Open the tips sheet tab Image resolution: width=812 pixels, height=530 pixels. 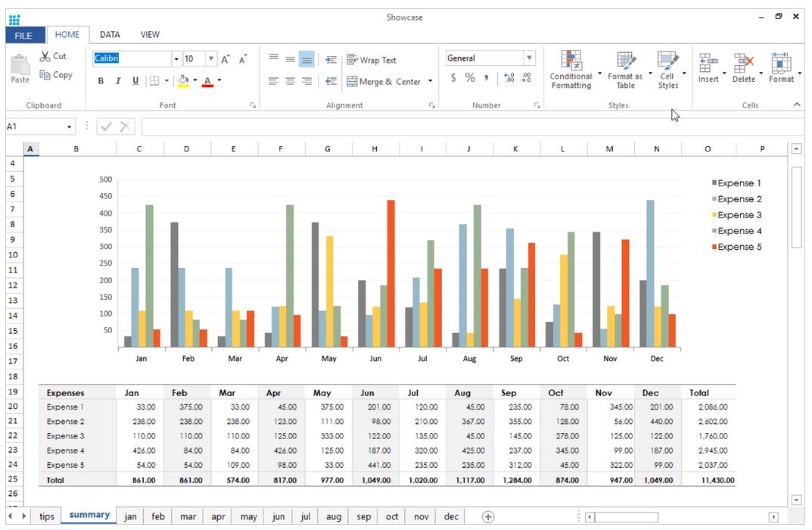point(47,516)
